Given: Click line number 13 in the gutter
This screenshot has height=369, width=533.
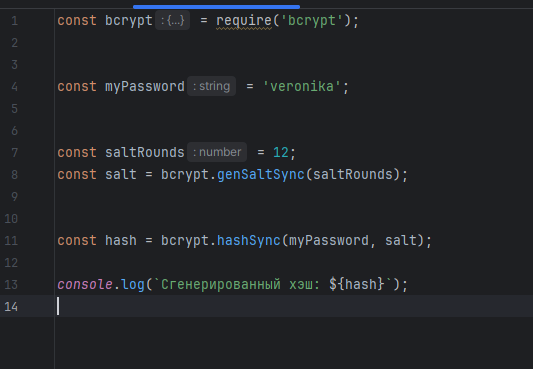Looking at the screenshot, I should coord(11,285).
